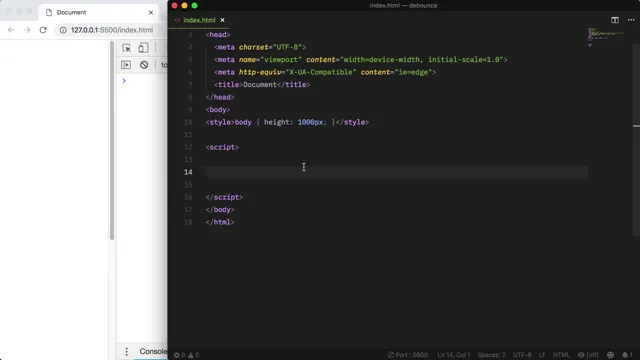This screenshot has height=360, width=640.
Task: Click the meta charset="UTF-8" line
Action: 260,47
